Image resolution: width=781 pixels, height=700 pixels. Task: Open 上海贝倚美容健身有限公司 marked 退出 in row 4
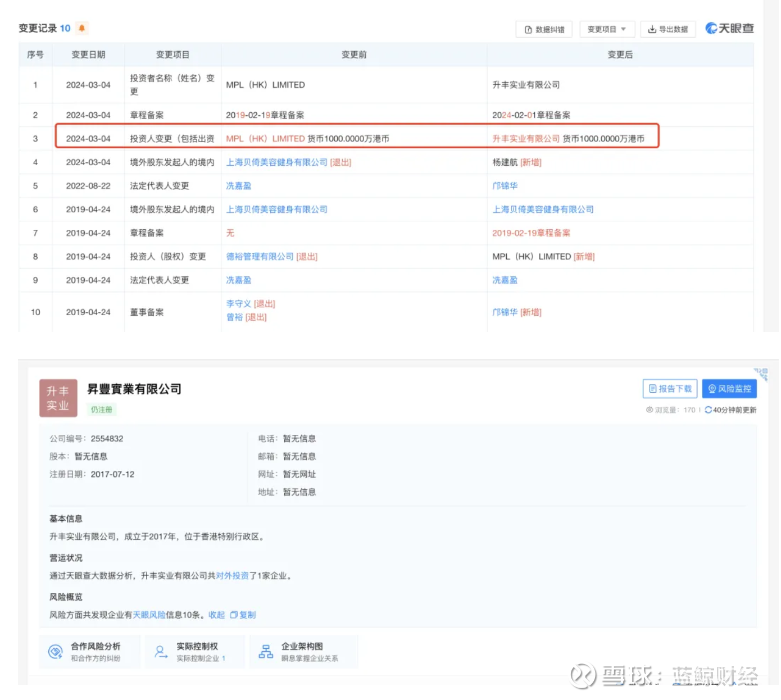276,162
